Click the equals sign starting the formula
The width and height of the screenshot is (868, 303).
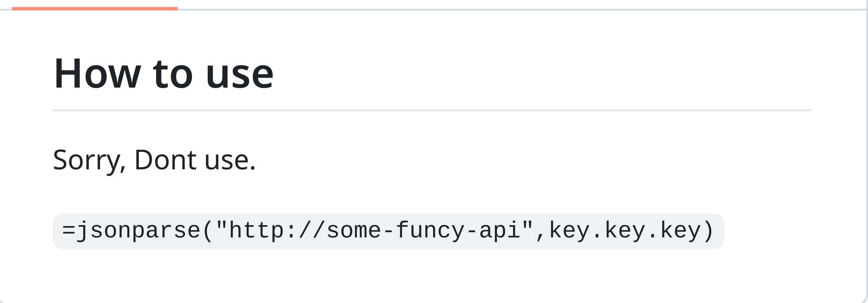69,230
